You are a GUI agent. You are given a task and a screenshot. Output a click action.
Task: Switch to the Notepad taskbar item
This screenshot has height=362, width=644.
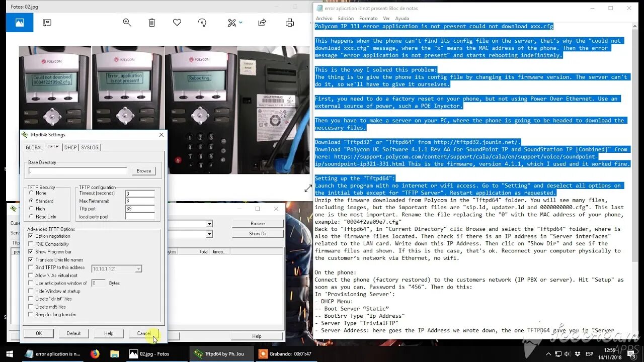tap(52, 354)
